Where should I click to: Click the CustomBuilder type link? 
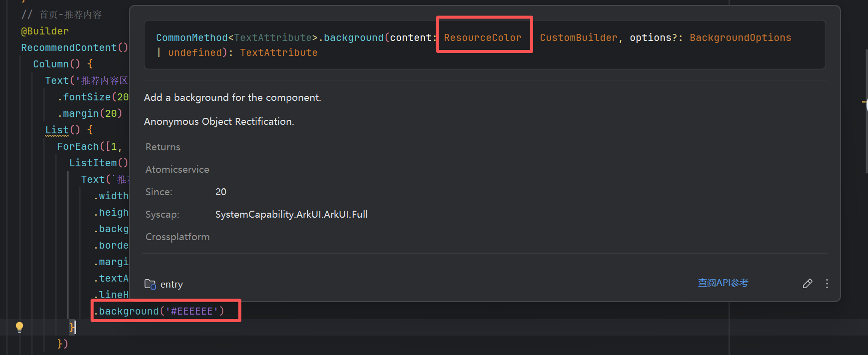(578, 37)
